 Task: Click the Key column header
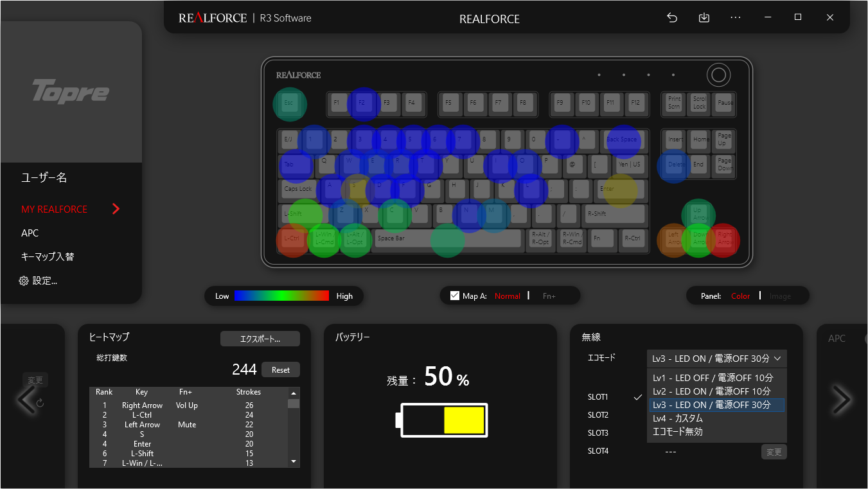142,392
